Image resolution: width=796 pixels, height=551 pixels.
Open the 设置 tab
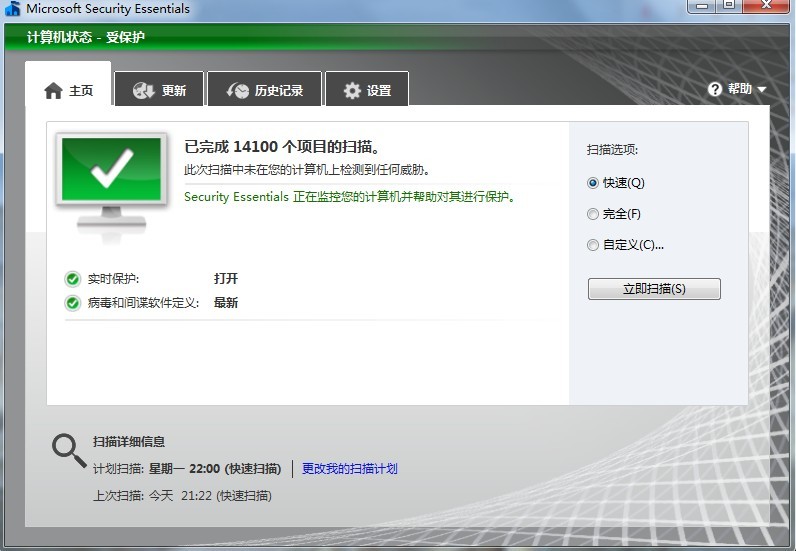(367, 89)
